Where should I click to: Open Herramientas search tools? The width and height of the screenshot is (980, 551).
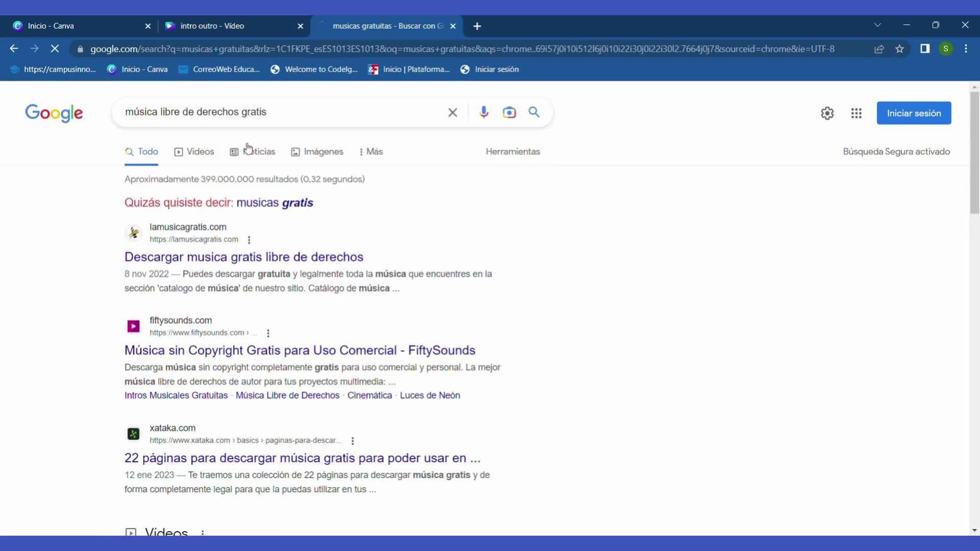coord(512,152)
